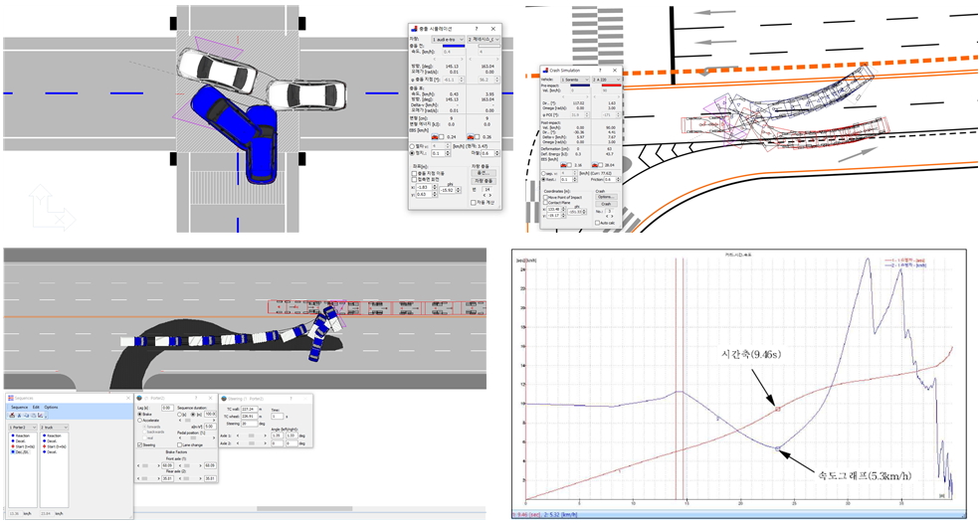This screenshot has width=980, height=523.
Task: Check the Lane change option
Action: coord(180,444)
